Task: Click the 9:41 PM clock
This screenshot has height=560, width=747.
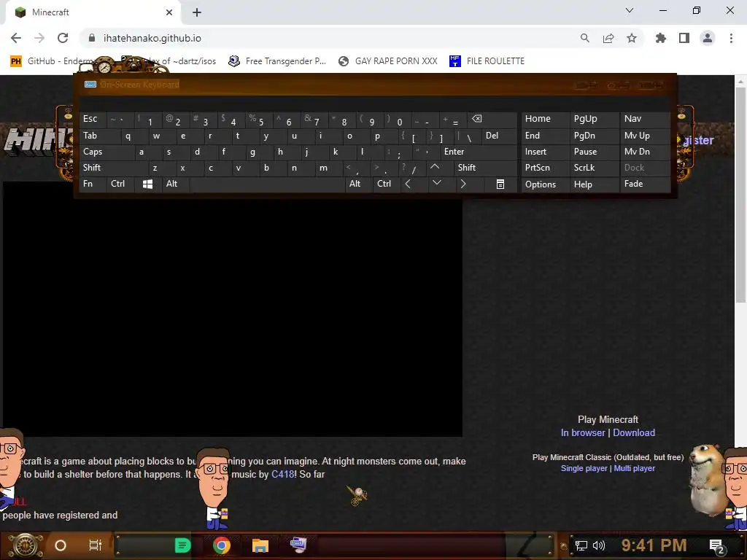Action: pyautogui.click(x=654, y=545)
